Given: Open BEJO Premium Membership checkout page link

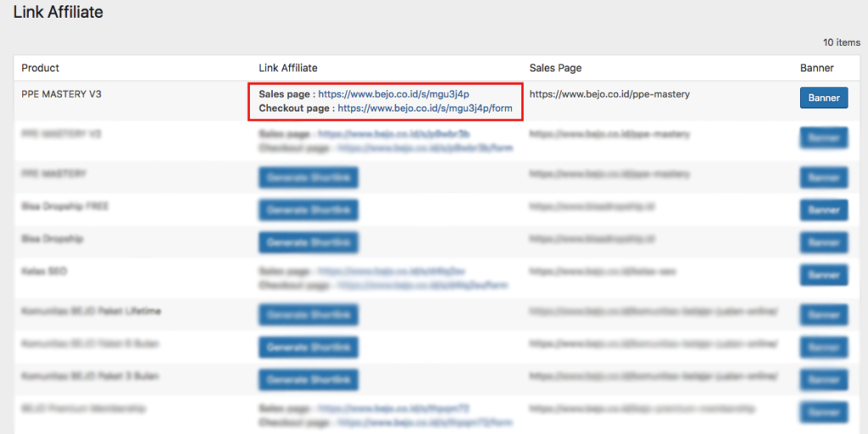Looking at the screenshot, I should [425, 421].
